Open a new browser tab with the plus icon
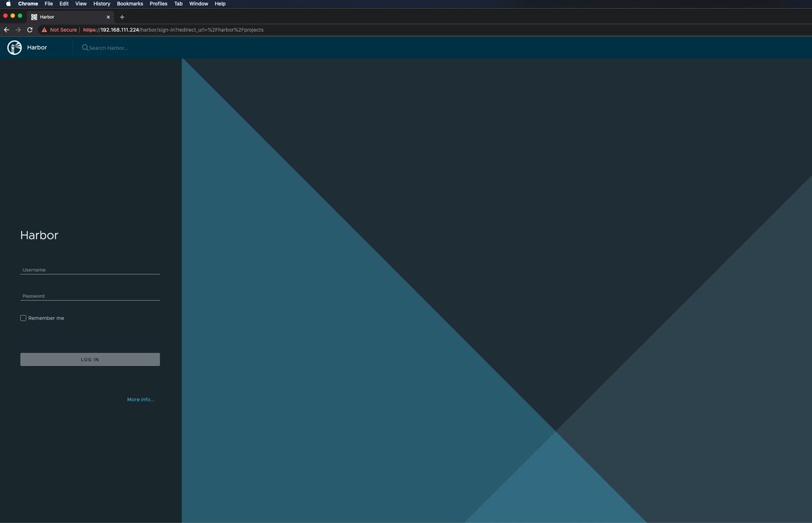 (x=122, y=17)
